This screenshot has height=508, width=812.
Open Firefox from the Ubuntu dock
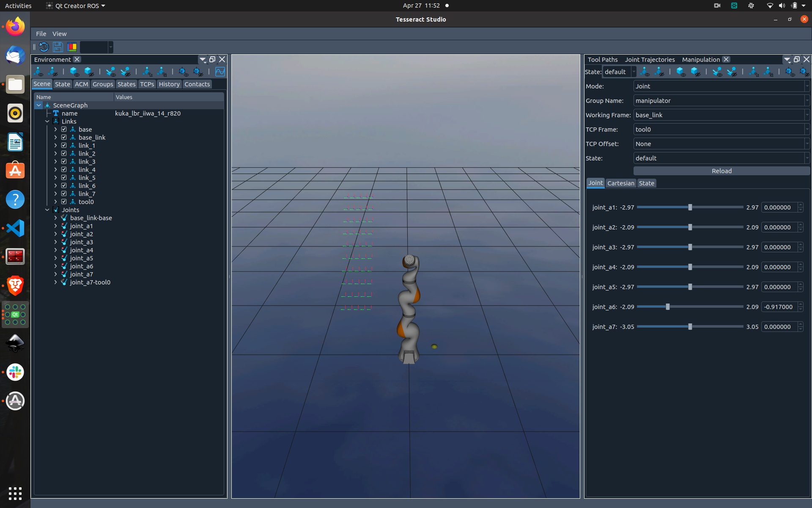coord(15,27)
